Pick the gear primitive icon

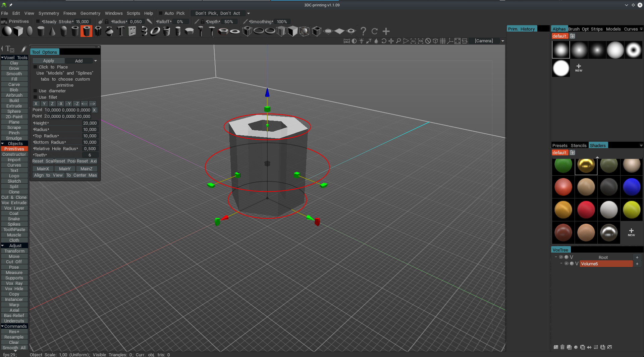[x=98, y=31]
